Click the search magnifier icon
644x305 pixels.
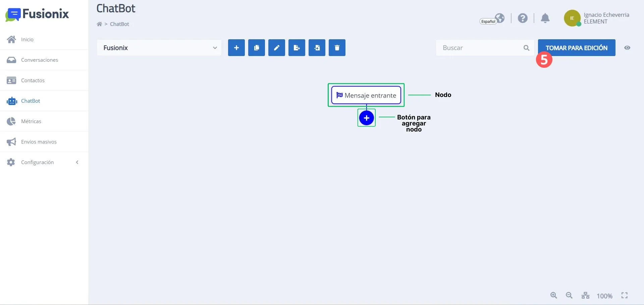[x=527, y=48]
